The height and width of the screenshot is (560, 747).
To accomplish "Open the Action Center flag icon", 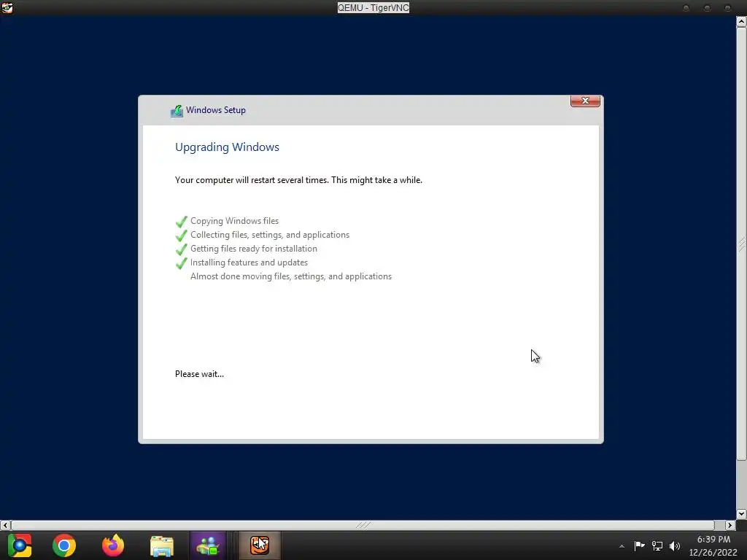I will [x=639, y=545].
